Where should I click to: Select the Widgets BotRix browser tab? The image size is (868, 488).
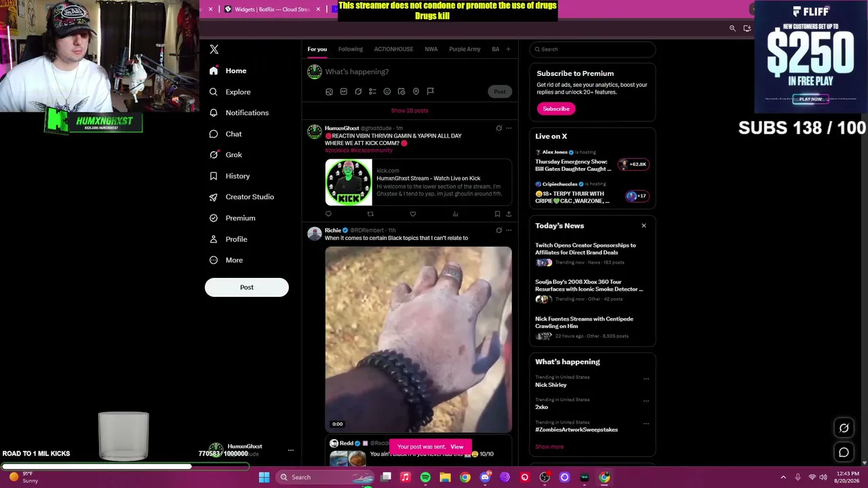[271, 9]
